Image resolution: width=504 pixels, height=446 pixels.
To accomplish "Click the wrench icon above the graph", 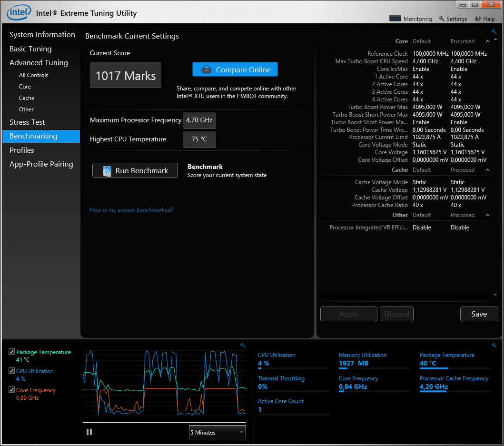I will [x=243, y=345].
